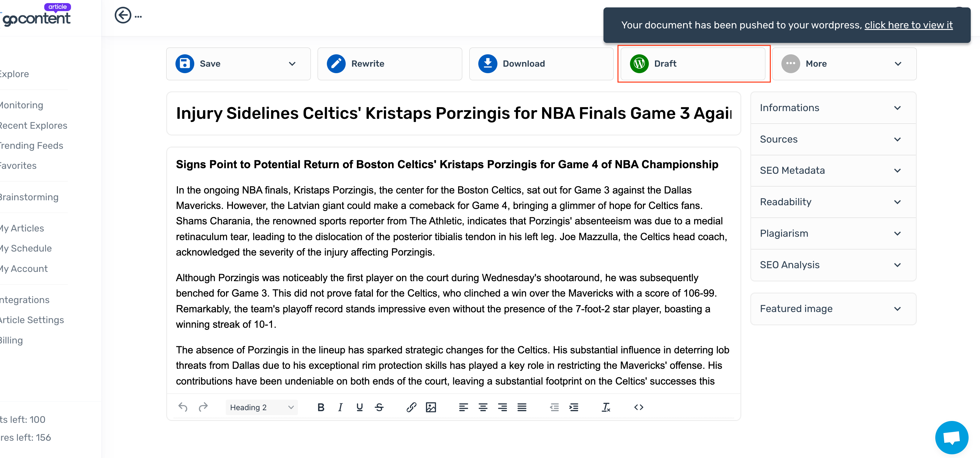Toggle underline formatting
Image resolution: width=980 pixels, height=458 pixels.
click(x=360, y=407)
